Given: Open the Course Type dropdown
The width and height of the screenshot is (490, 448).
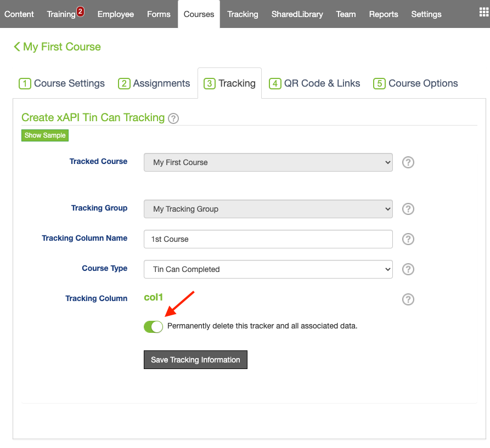Looking at the screenshot, I should [x=268, y=269].
